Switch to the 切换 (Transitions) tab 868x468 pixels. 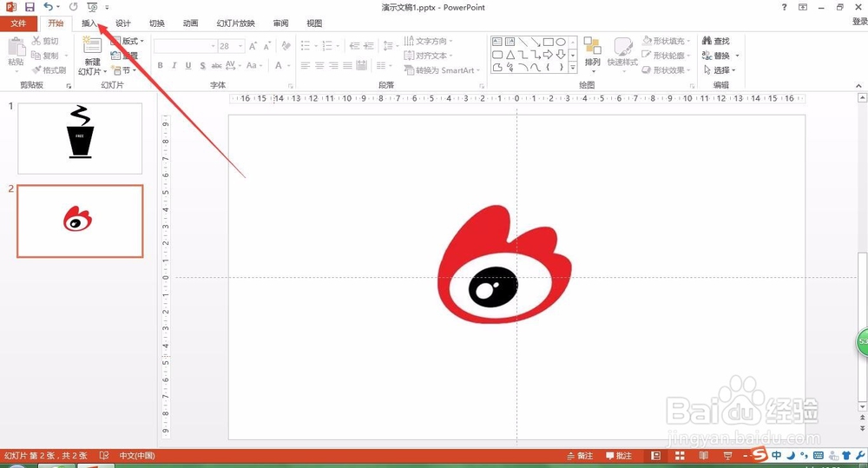coord(156,23)
